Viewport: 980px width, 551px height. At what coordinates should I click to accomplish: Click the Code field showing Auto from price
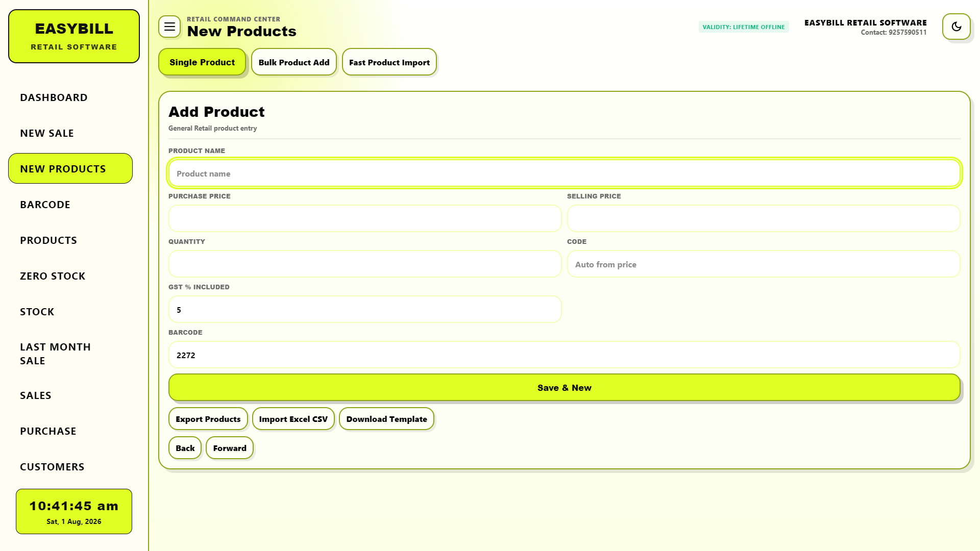[x=764, y=264]
